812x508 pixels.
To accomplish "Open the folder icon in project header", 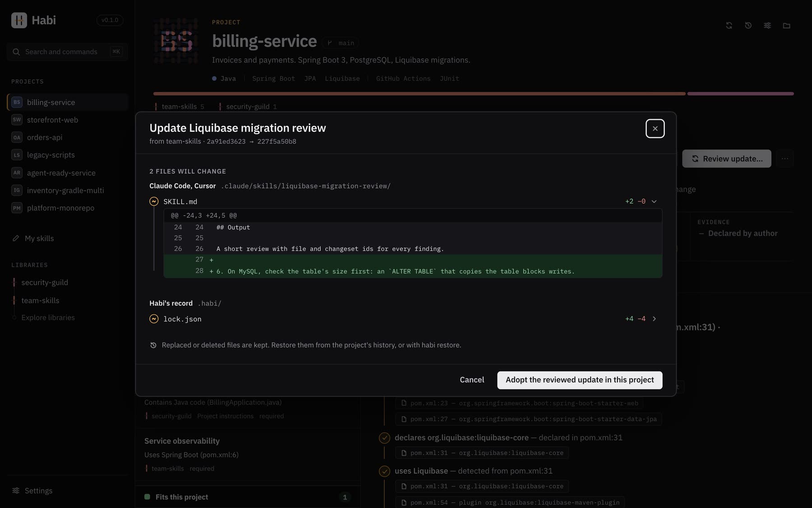I will pyautogui.click(x=787, y=26).
